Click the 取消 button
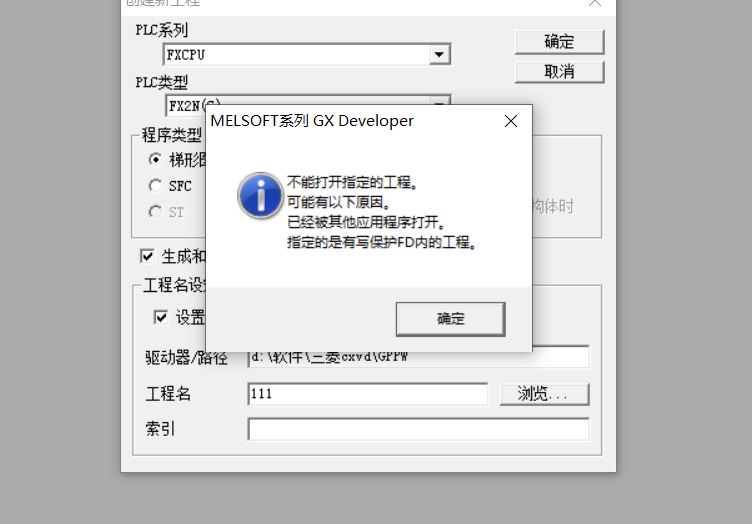 (x=559, y=72)
